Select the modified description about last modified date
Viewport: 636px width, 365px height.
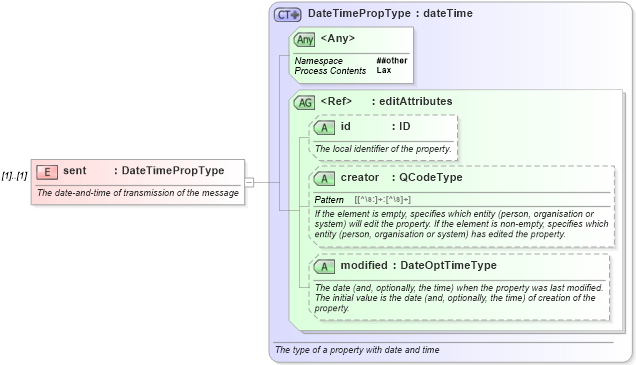(x=459, y=298)
